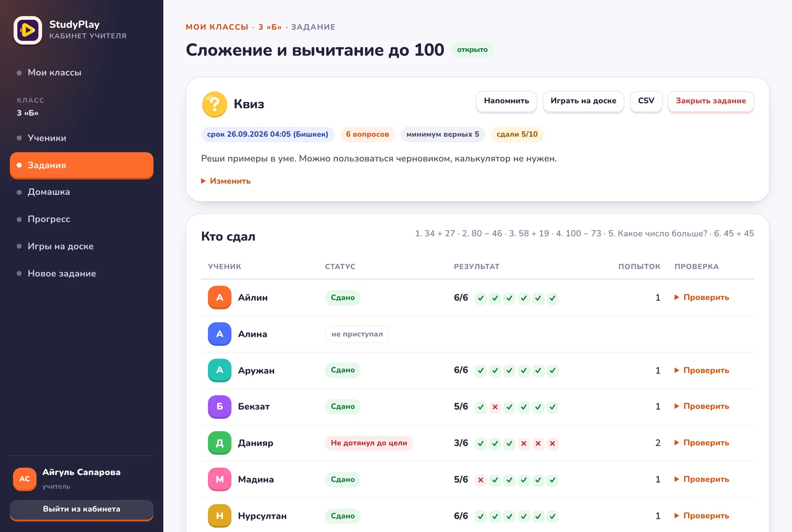Click Не дотянул до цели status

[369, 443]
